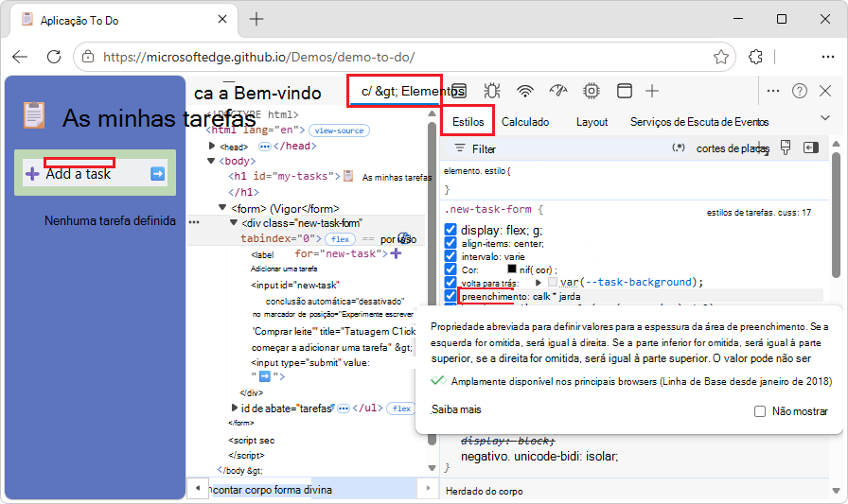Uncheck the preenchimento property checkbox

tap(450, 295)
